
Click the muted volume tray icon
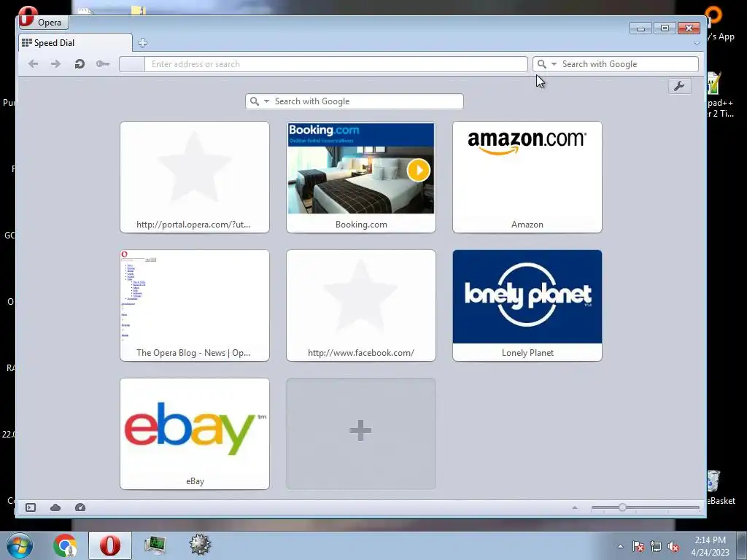(673, 547)
